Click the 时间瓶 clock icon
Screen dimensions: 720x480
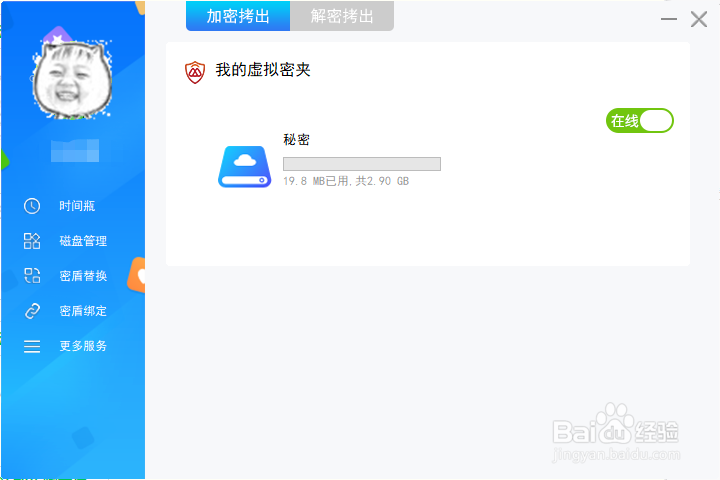(32, 206)
